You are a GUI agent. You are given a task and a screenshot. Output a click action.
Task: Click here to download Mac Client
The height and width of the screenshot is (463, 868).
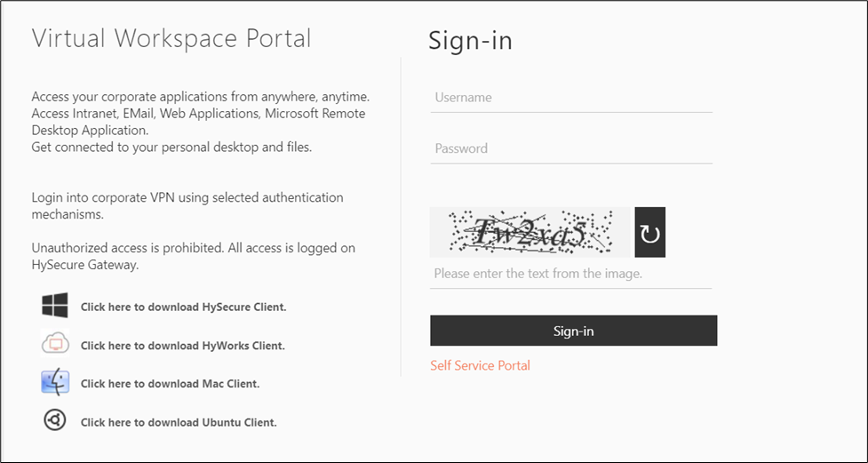pyautogui.click(x=170, y=384)
